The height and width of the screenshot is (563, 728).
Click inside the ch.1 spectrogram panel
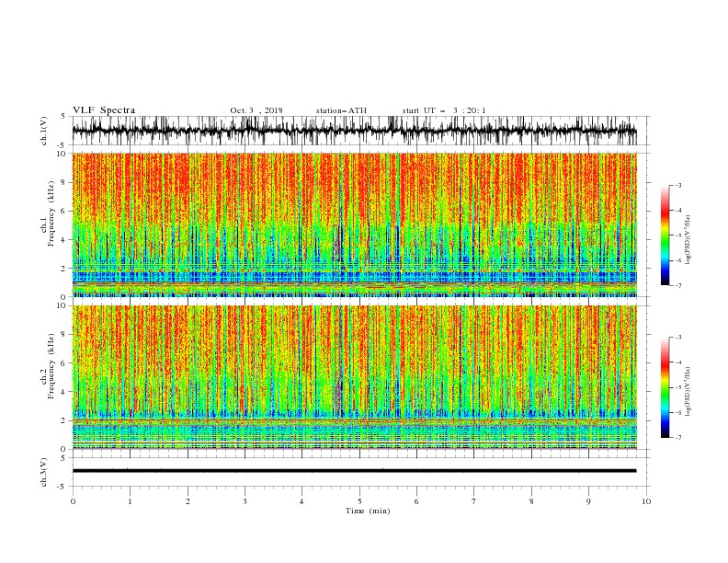pyautogui.click(x=354, y=224)
